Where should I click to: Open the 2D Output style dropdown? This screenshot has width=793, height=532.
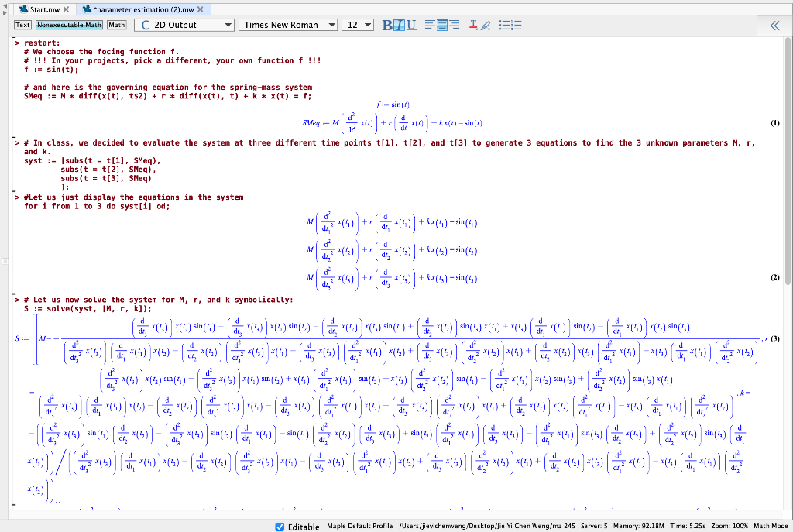click(184, 25)
